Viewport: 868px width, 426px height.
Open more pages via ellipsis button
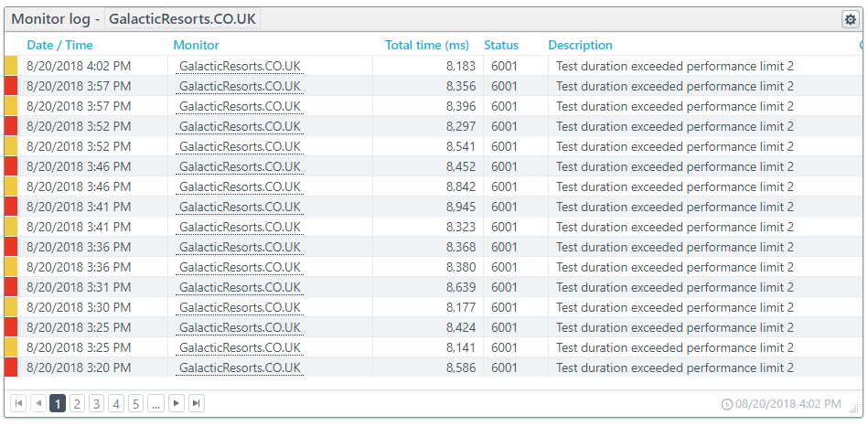click(x=155, y=403)
